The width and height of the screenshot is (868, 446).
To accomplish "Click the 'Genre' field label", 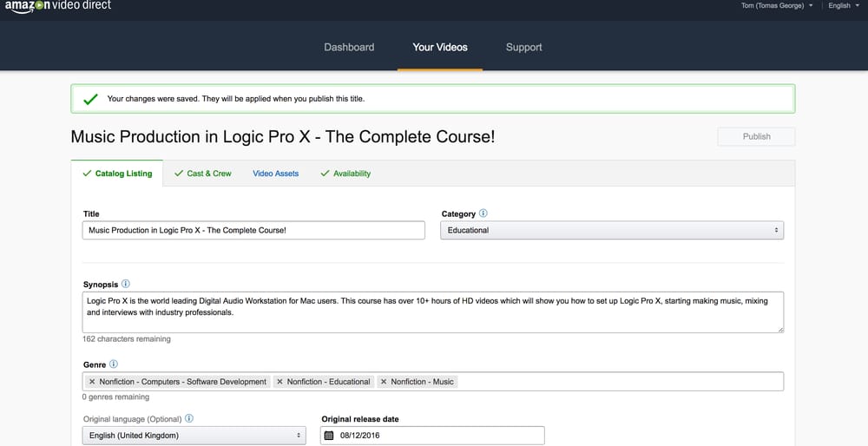I will (95, 364).
